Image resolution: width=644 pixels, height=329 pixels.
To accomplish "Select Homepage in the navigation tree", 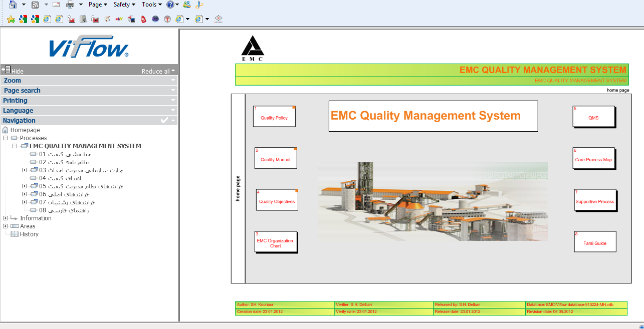I will coord(25,130).
